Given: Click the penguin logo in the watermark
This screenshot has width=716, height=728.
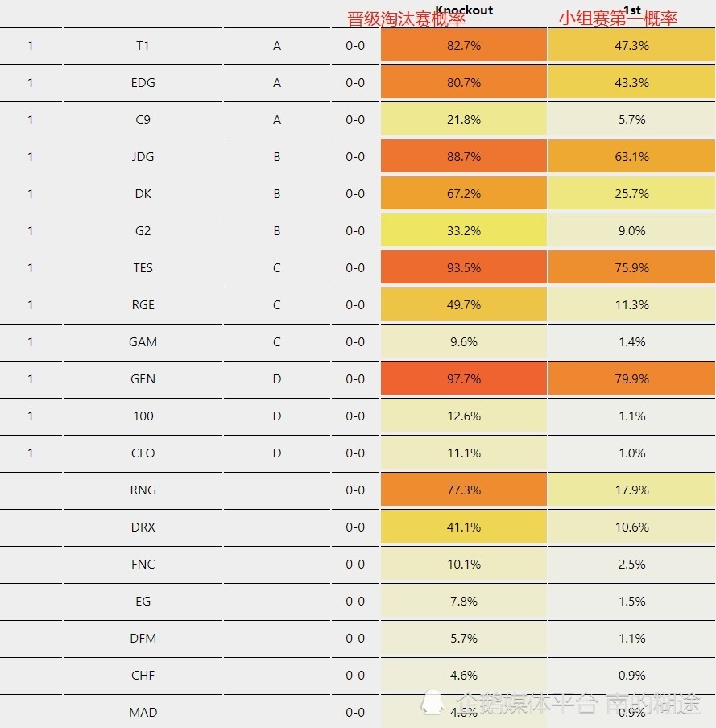Looking at the screenshot, I should (x=435, y=702).
